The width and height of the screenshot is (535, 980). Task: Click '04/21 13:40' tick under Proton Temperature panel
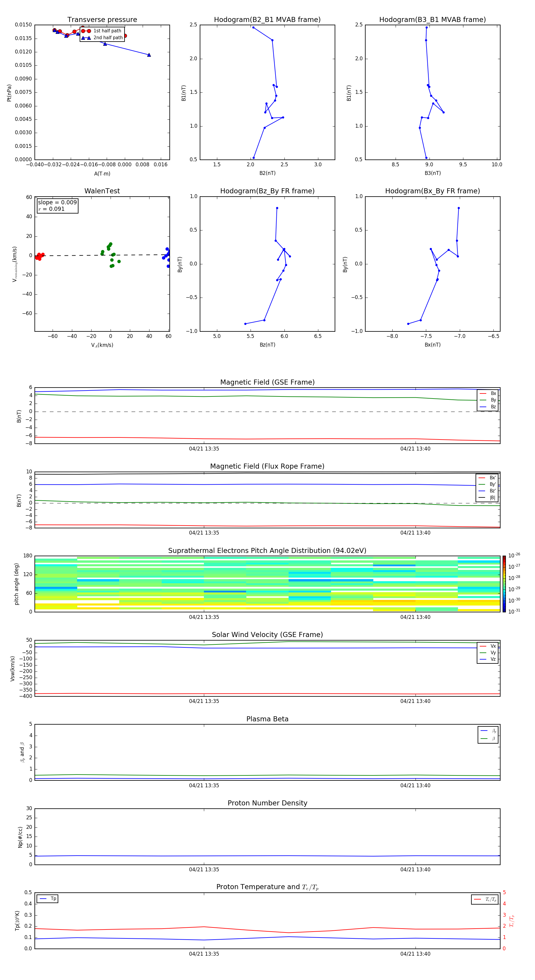click(416, 954)
